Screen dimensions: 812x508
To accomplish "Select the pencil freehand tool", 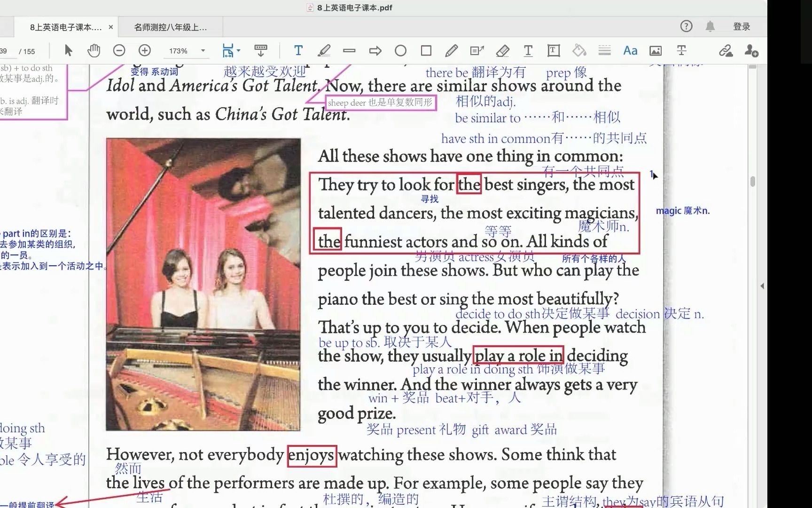I will tap(451, 50).
